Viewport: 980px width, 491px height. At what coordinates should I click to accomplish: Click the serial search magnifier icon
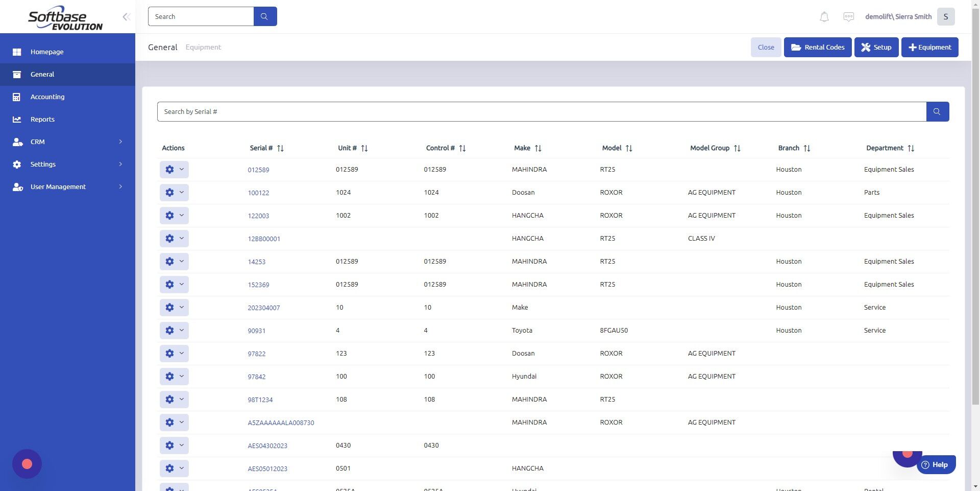[937, 111]
